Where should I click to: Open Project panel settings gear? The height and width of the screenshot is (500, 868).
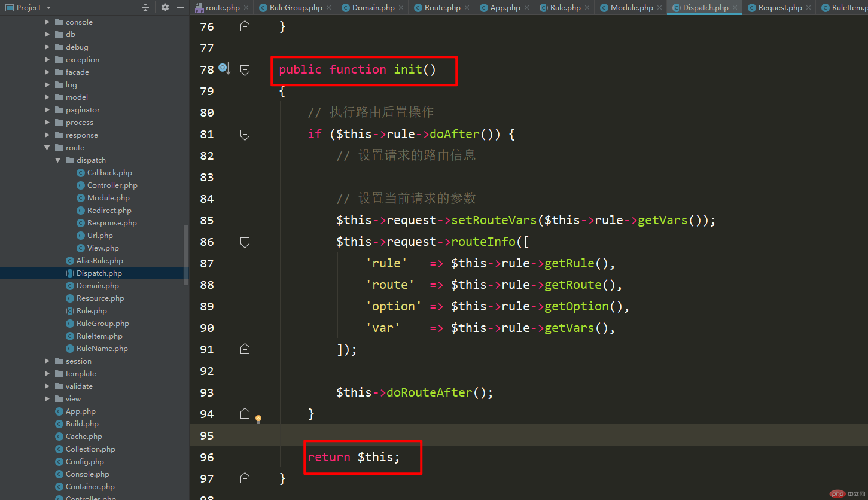pos(165,7)
